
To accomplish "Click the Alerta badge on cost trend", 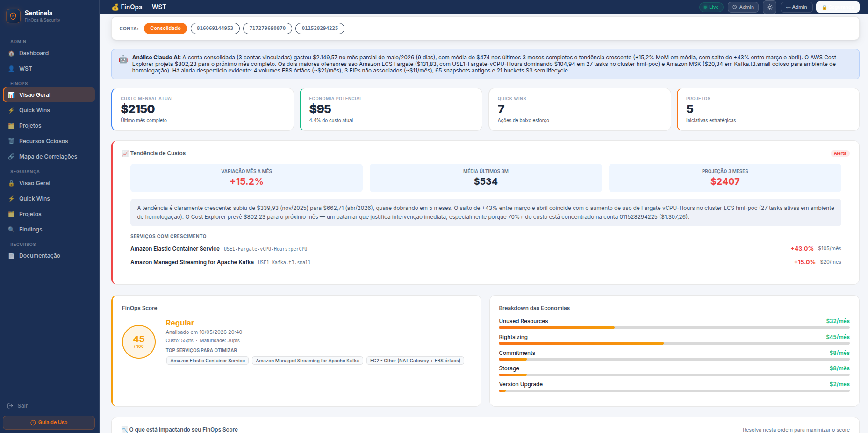I will (840, 153).
